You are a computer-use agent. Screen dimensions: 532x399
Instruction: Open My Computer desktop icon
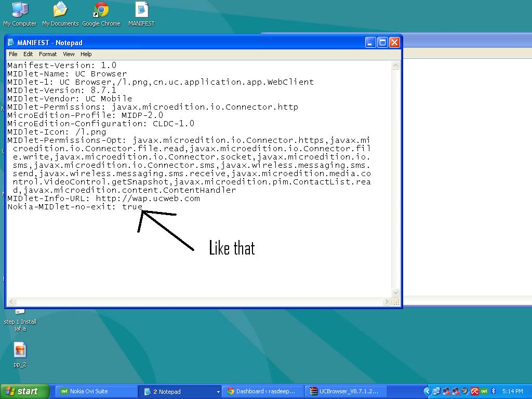click(x=20, y=14)
